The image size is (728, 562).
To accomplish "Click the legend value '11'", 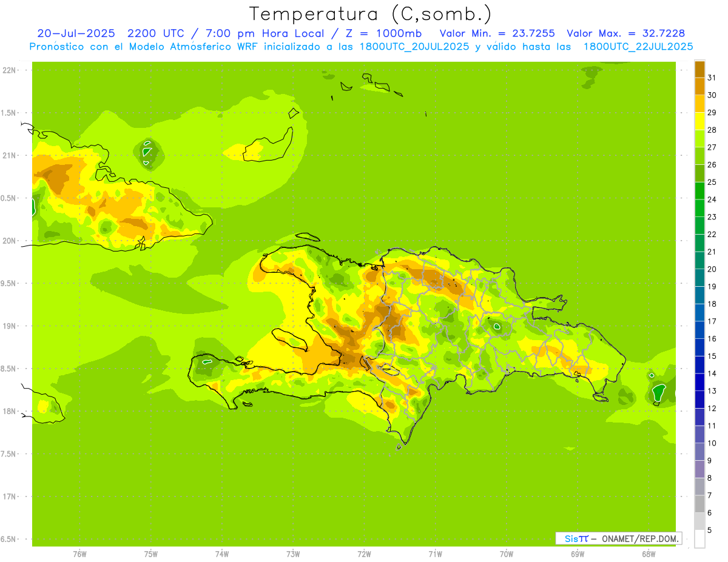I will (x=712, y=426).
